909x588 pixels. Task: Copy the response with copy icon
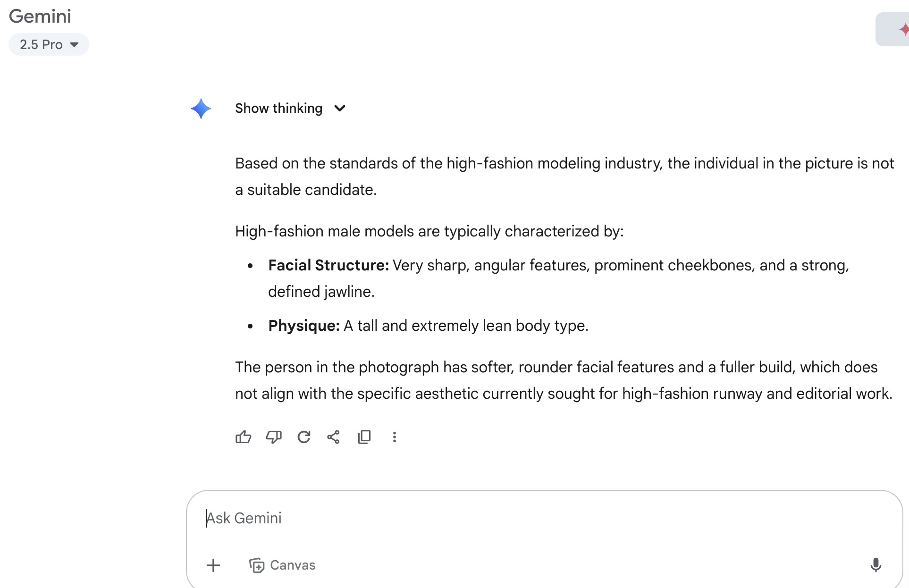(364, 437)
